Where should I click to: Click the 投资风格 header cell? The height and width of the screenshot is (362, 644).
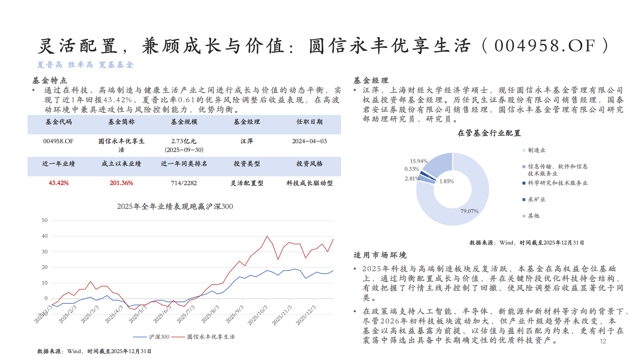tap(309, 164)
